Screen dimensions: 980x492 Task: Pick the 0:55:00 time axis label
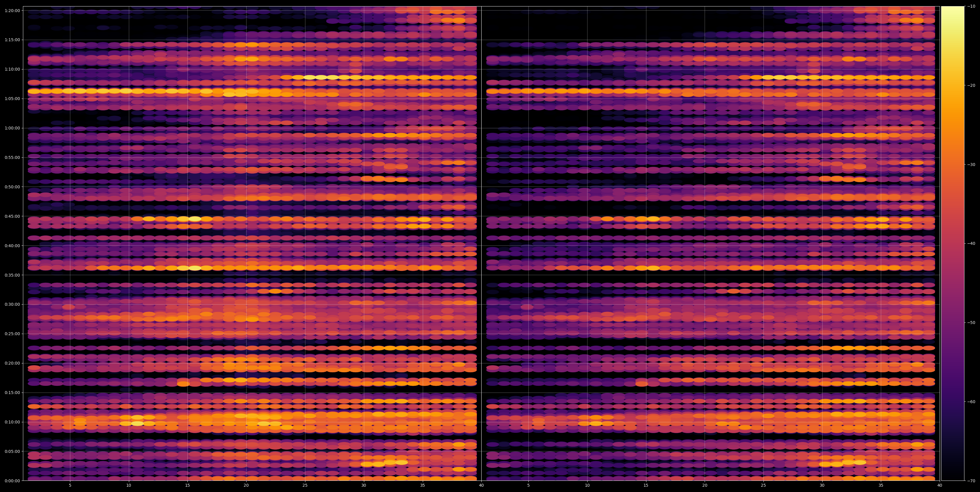coord(12,157)
